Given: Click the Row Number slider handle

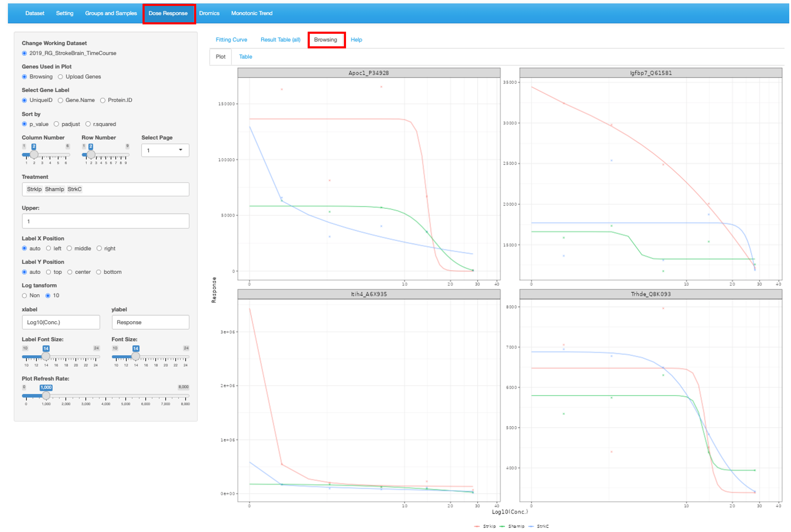Looking at the screenshot, I should click(x=91, y=154).
